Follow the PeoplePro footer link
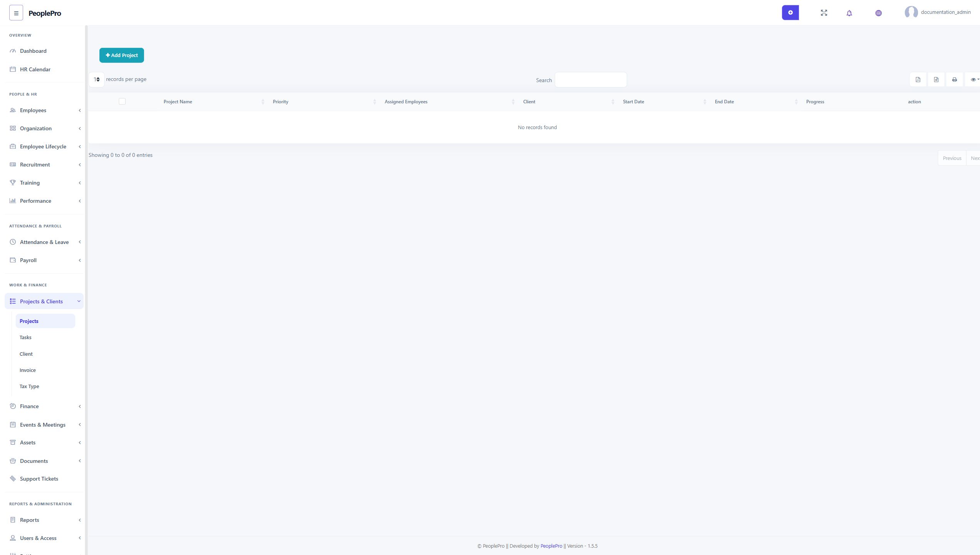The width and height of the screenshot is (980, 555). click(x=551, y=546)
